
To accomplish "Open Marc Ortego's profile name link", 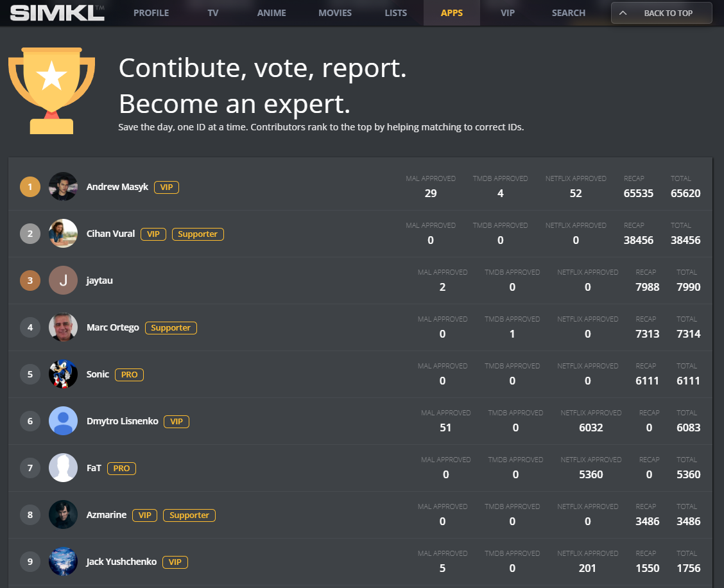I will click(x=113, y=327).
